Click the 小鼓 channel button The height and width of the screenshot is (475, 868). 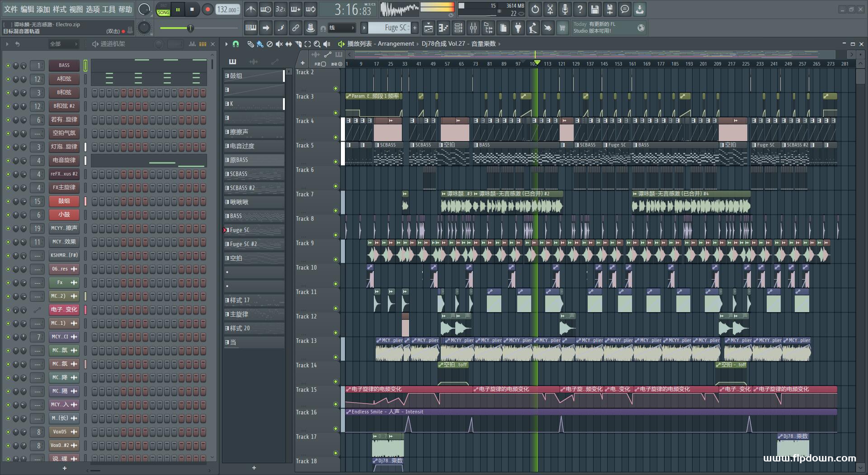64,215
